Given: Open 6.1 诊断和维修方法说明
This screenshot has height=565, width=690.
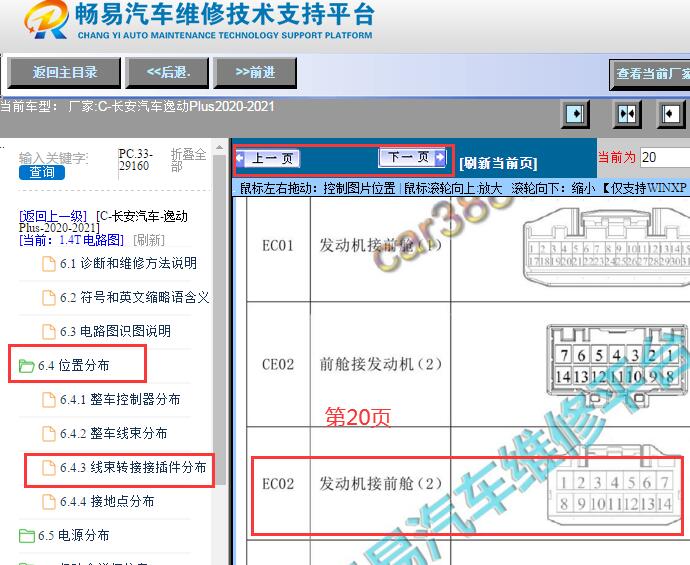Looking at the screenshot, I should click(128, 263).
